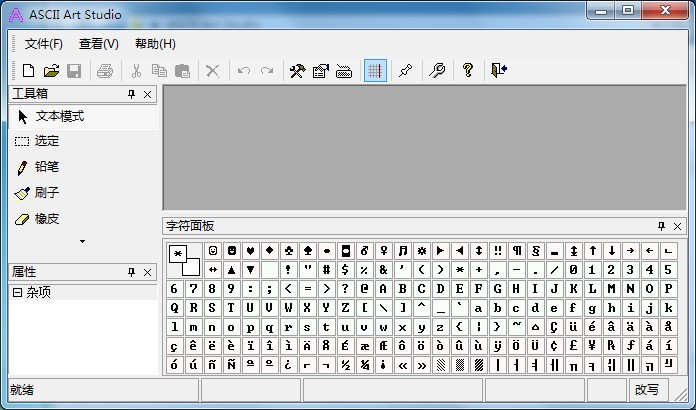Click the New file icon in toolbar
The width and height of the screenshot is (696, 410).
point(28,71)
